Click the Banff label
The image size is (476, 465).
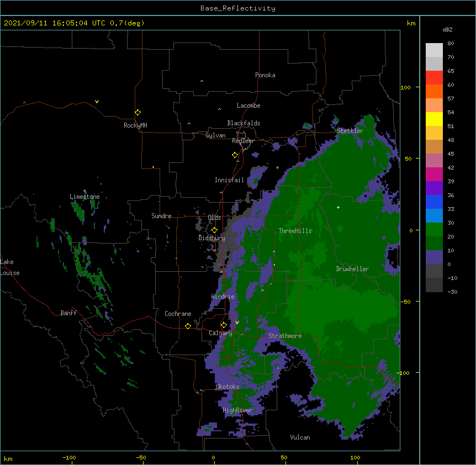pyautogui.click(x=68, y=313)
